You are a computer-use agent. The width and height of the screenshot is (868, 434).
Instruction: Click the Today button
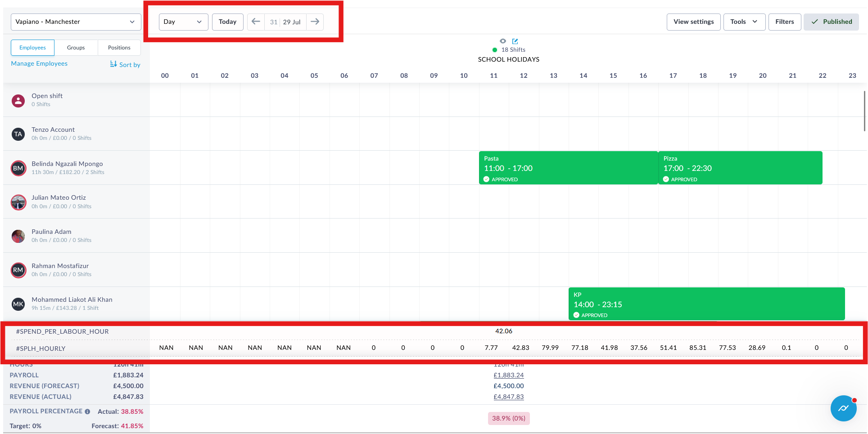coord(227,22)
